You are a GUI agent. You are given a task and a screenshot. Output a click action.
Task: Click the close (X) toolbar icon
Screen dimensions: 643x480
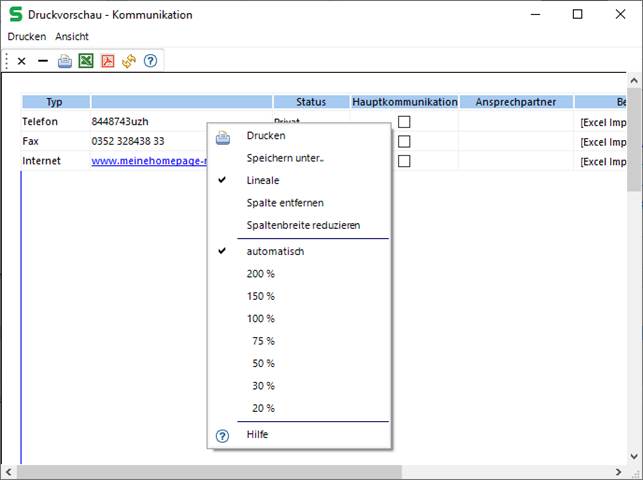[x=22, y=61]
